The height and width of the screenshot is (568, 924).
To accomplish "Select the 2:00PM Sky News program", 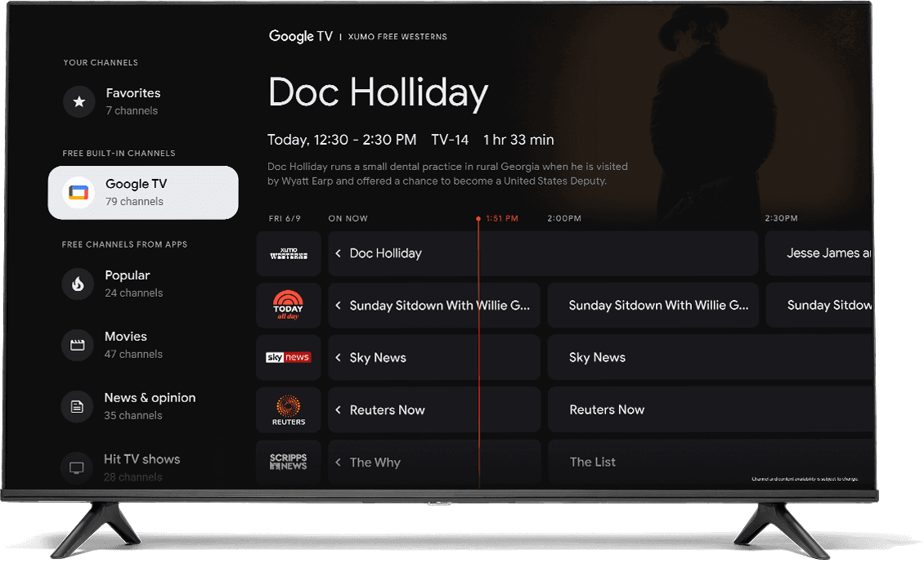I will coord(710,358).
